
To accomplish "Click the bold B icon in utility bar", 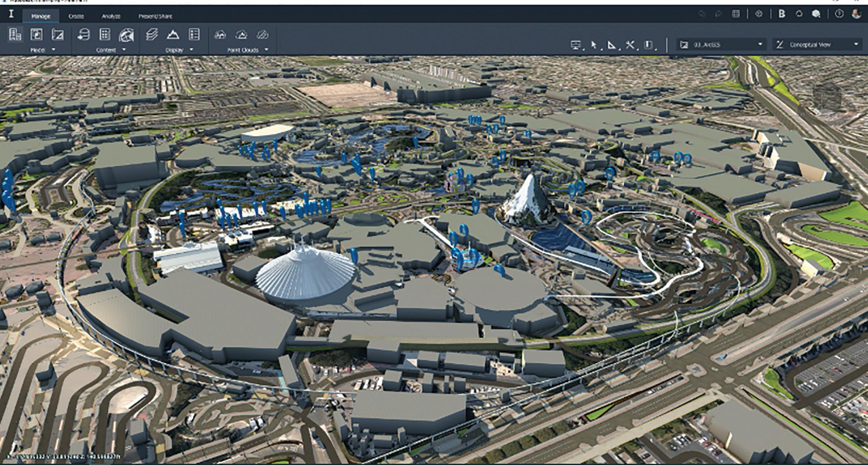I will [x=782, y=14].
